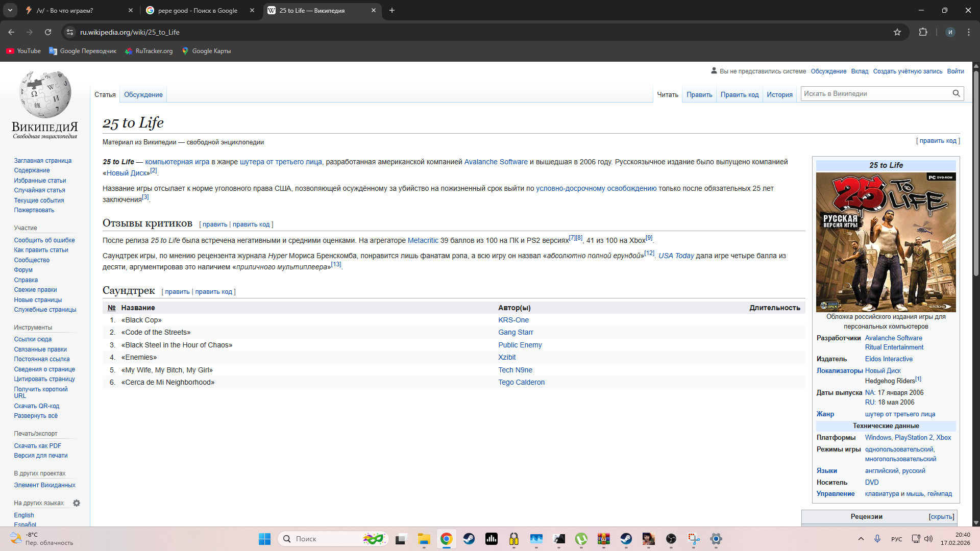This screenshot has width=980, height=551.
Task: Open Chrome three-dot menu
Action: [969, 32]
